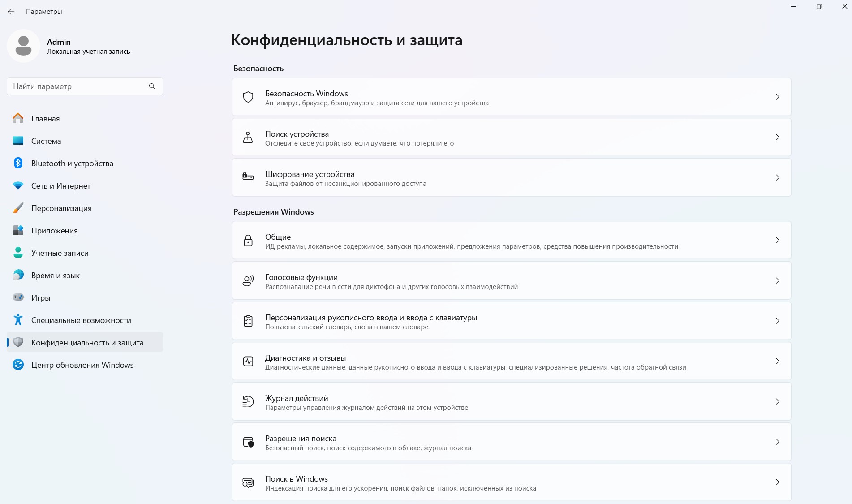The image size is (852, 504).
Task: Click the Время и язык clock icon
Action: click(18, 275)
